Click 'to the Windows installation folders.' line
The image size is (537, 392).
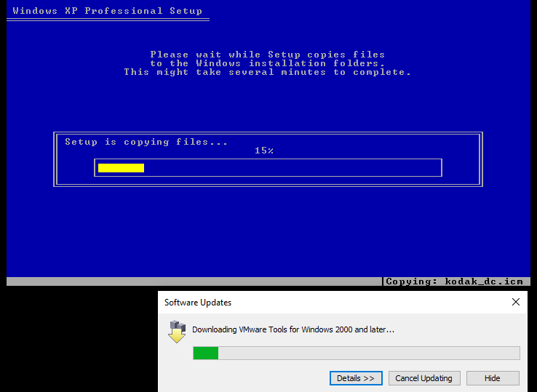[x=268, y=63]
